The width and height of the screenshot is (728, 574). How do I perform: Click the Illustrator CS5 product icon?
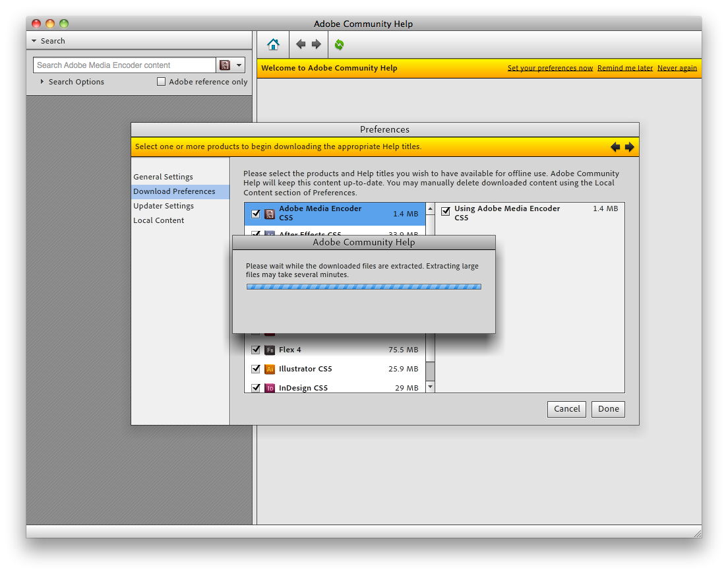pyautogui.click(x=270, y=369)
